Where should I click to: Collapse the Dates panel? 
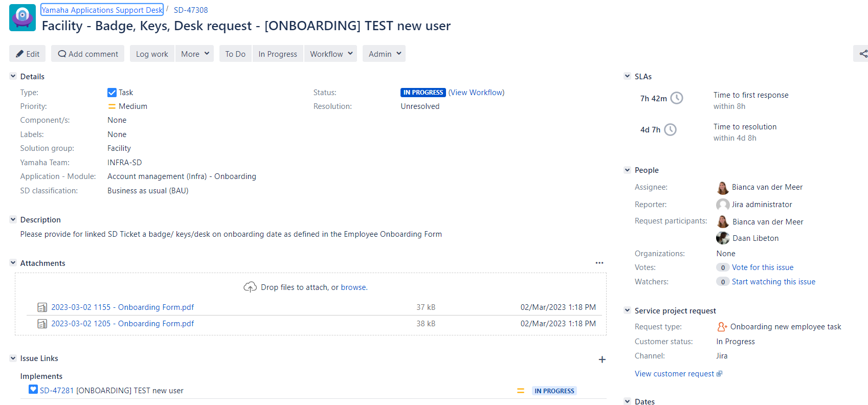tap(627, 401)
